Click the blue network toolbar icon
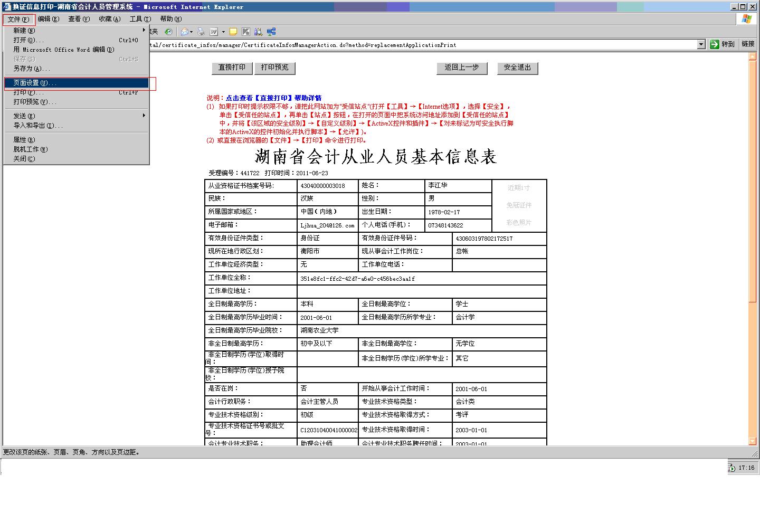The height and width of the screenshot is (532, 760). [x=271, y=32]
